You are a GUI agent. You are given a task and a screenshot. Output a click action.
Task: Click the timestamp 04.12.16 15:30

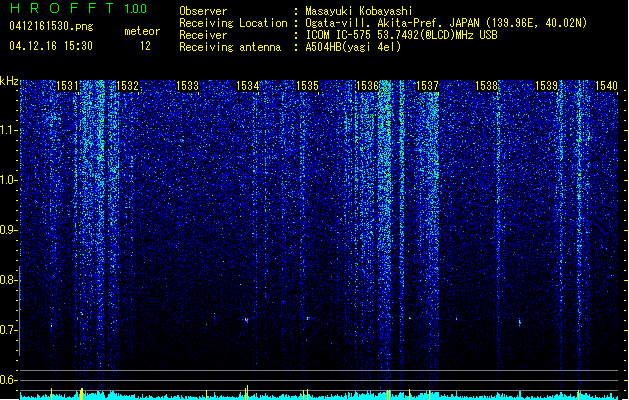click(x=51, y=46)
